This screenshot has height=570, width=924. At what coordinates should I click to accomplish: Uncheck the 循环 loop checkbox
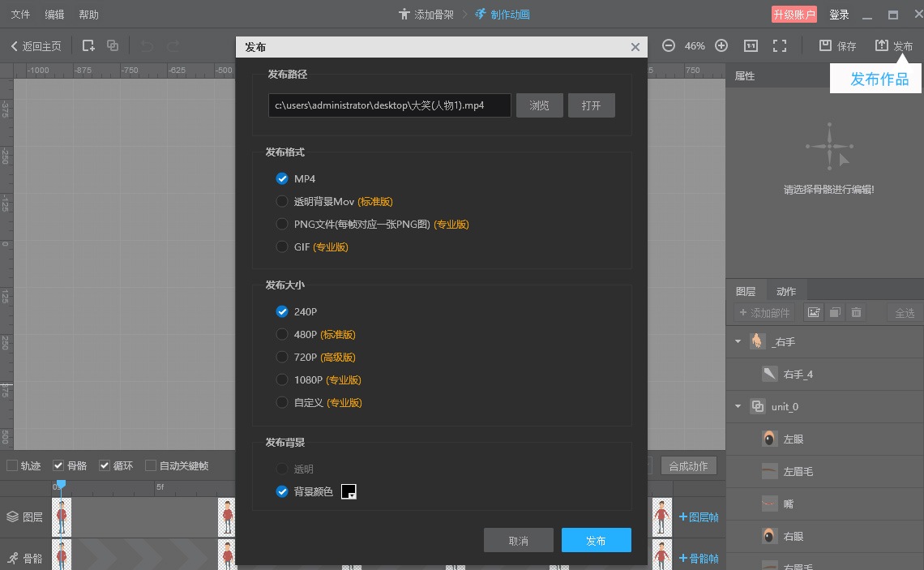105,465
